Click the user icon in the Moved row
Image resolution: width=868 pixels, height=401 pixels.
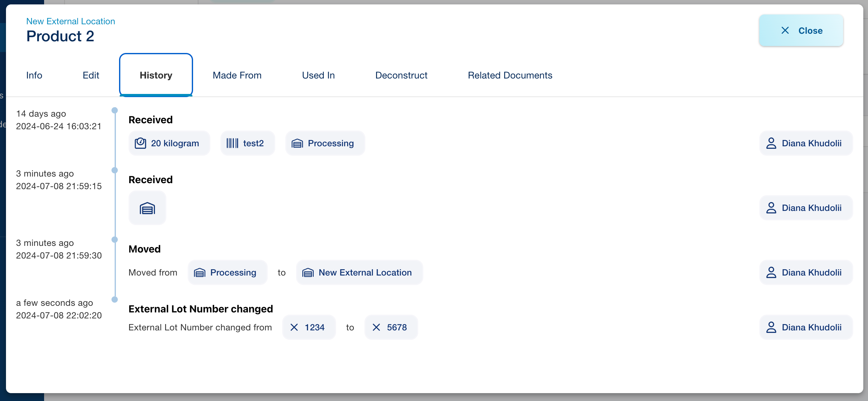[x=771, y=272]
